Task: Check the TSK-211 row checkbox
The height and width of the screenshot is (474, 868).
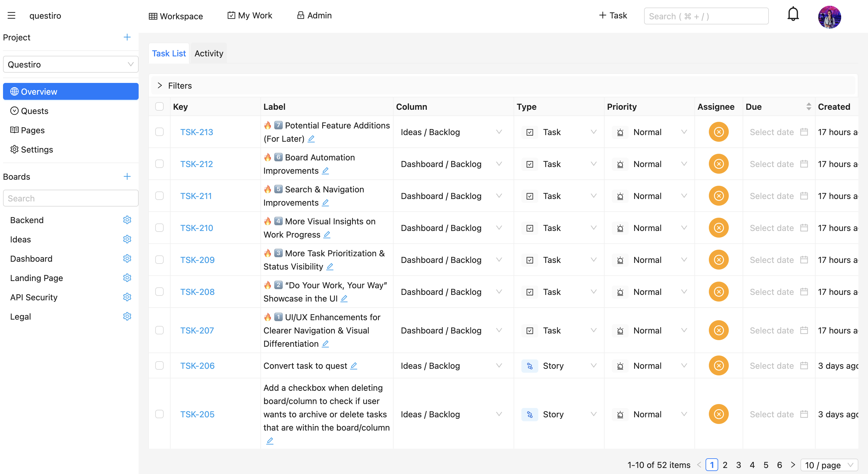Action: [159, 196]
